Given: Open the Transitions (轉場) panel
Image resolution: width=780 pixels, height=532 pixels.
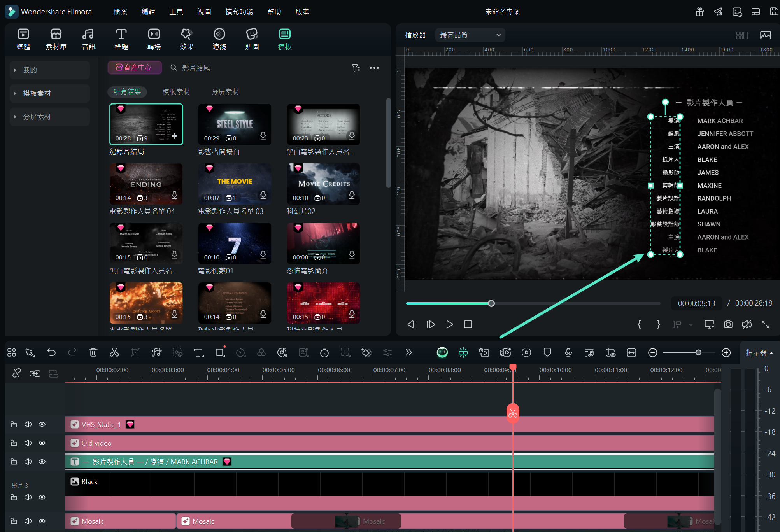Looking at the screenshot, I should (x=154, y=39).
